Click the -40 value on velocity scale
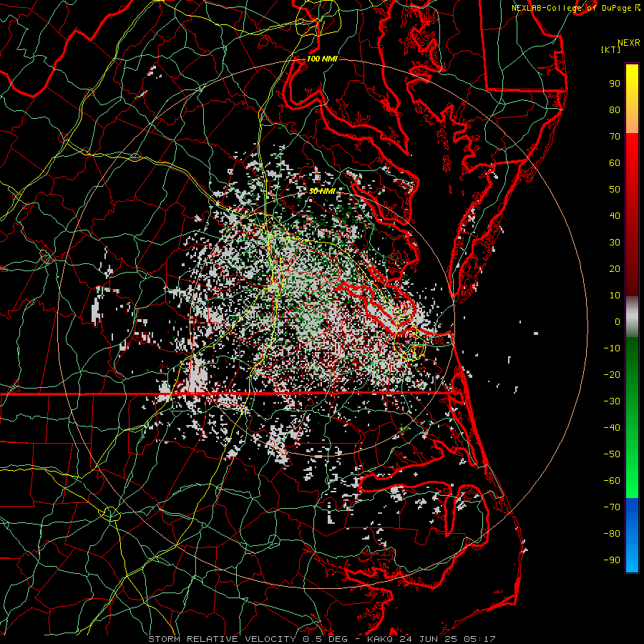Image resolution: width=644 pixels, height=644 pixels. [612, 428]
